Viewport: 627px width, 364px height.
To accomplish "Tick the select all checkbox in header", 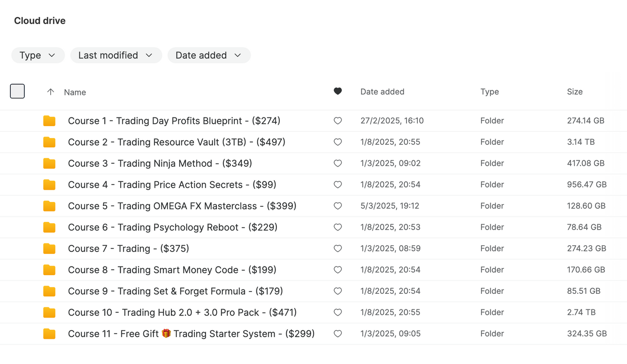I will click(x=17, y=91).
